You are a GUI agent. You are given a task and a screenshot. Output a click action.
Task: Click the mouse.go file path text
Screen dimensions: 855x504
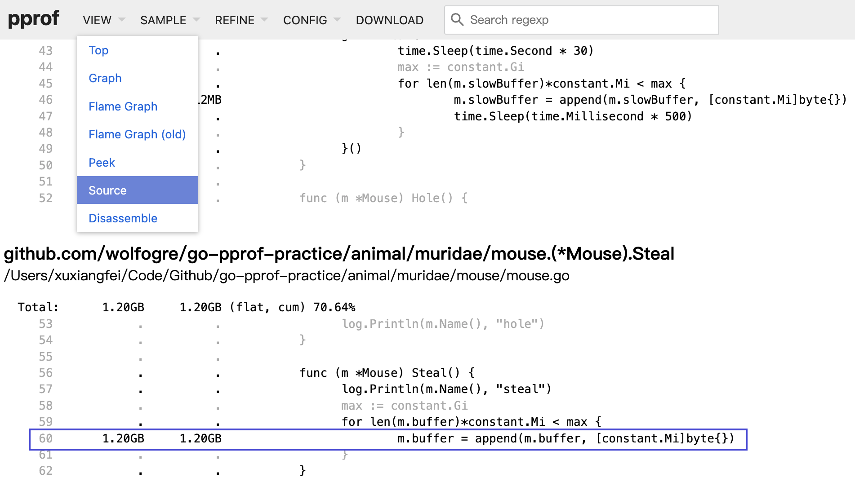pos(286,275)
